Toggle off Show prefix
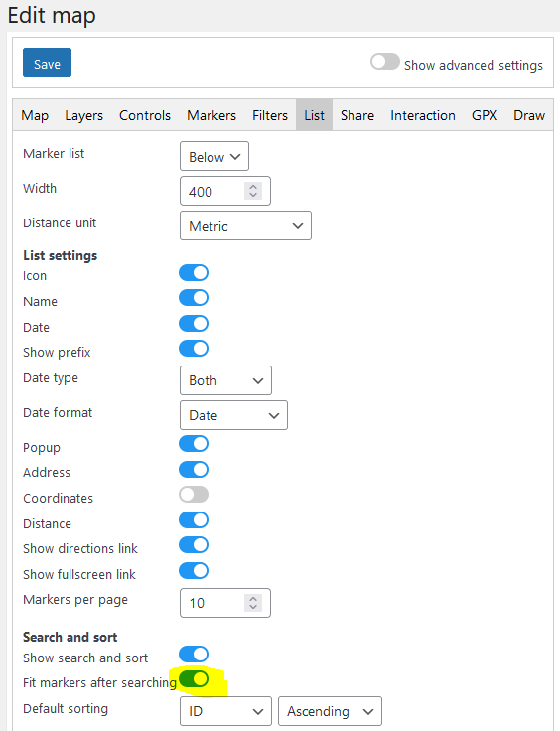This screenshot has width=560, height=731. (194, 348)
